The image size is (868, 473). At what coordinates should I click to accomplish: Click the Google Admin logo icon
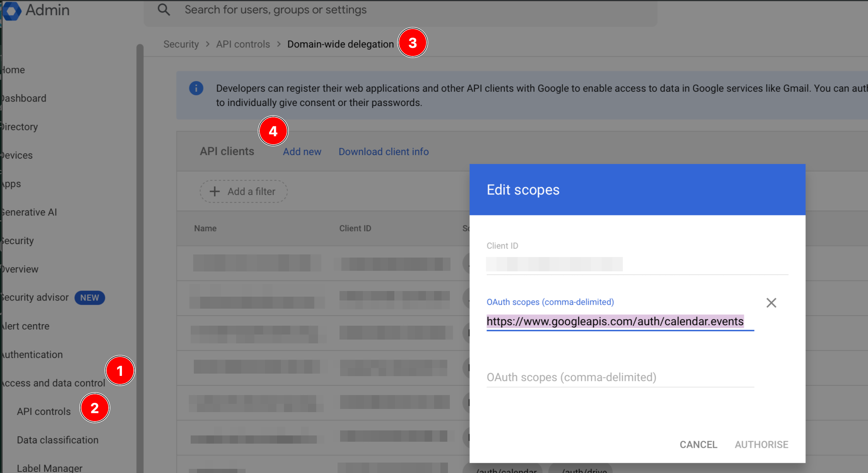click(12, 11)
